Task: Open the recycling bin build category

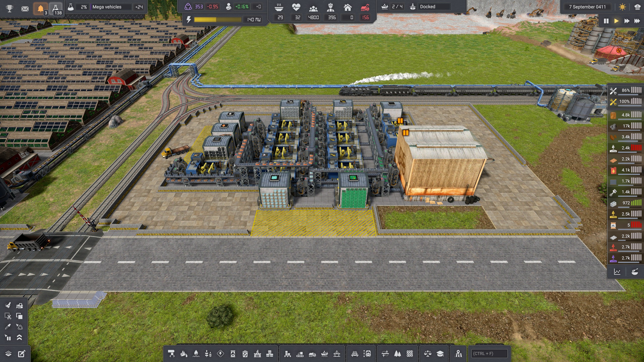Action: [x=245, y=354]
